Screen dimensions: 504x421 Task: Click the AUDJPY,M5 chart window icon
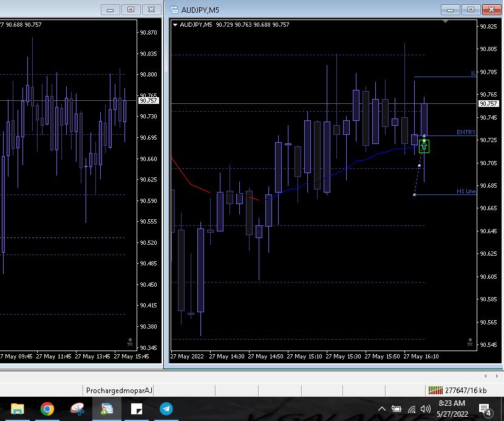[175, 10]
